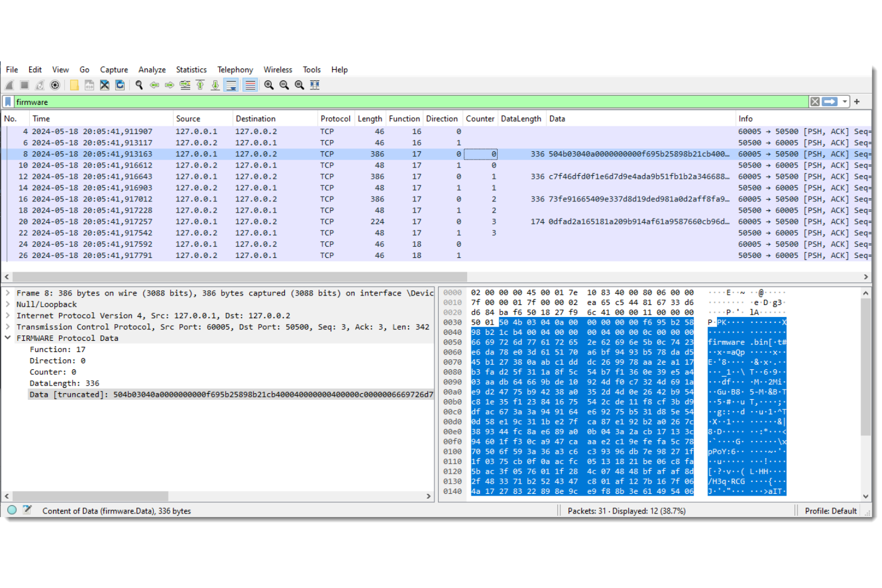Image resolution: width=882 pixels, height=588 pixels.
Task: Reset text to normal size
Action: [x=299, y=85]
